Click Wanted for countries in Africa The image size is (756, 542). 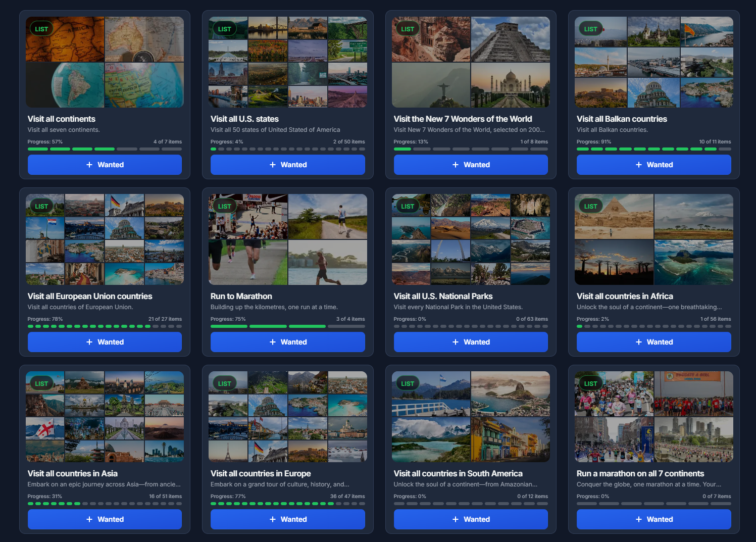[x=653, y=342]
